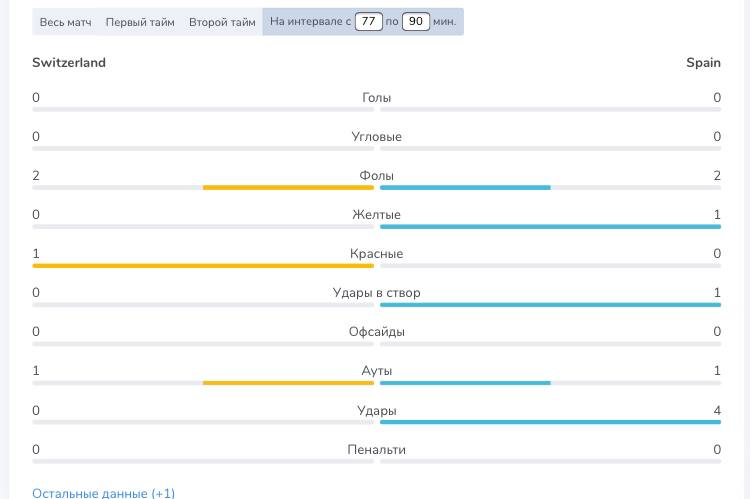Click Switzerland's yellow Красные bar
Viewport: 750px width, 499px height.
[x=203, y=266]
